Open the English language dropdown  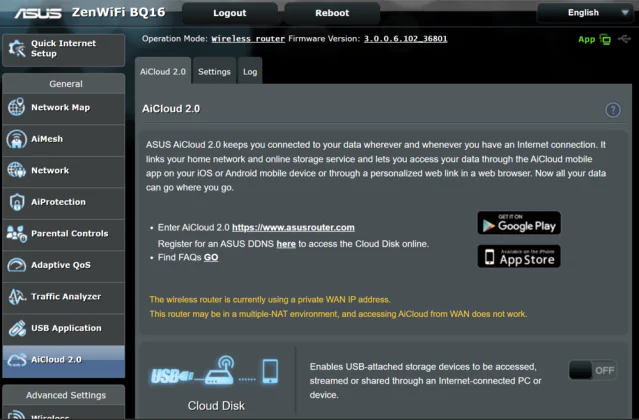(x=585, y=13)
